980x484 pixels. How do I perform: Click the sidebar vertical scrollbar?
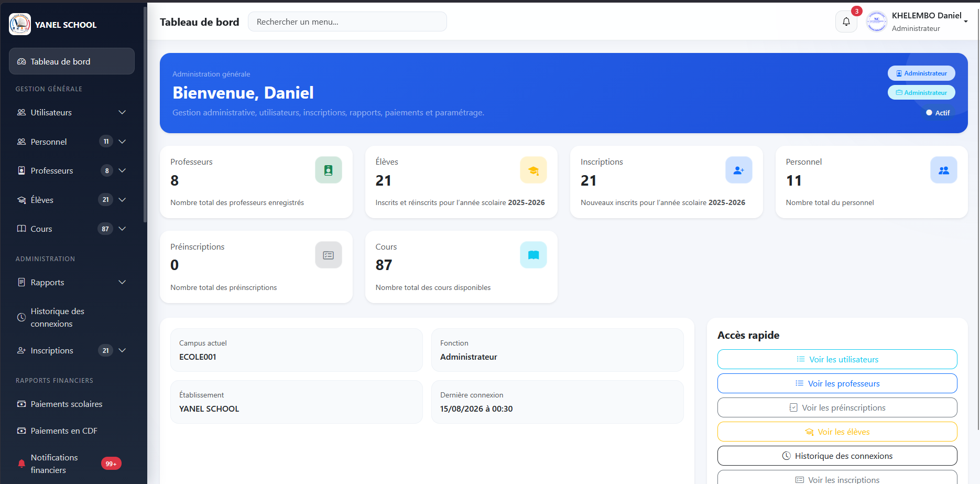[x=145, y=115]
